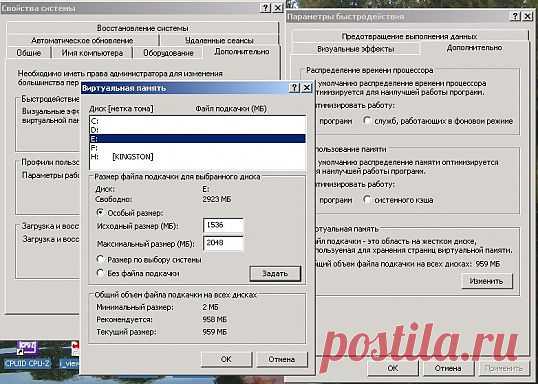Click help icon in Свойства системы title bar

265,8
